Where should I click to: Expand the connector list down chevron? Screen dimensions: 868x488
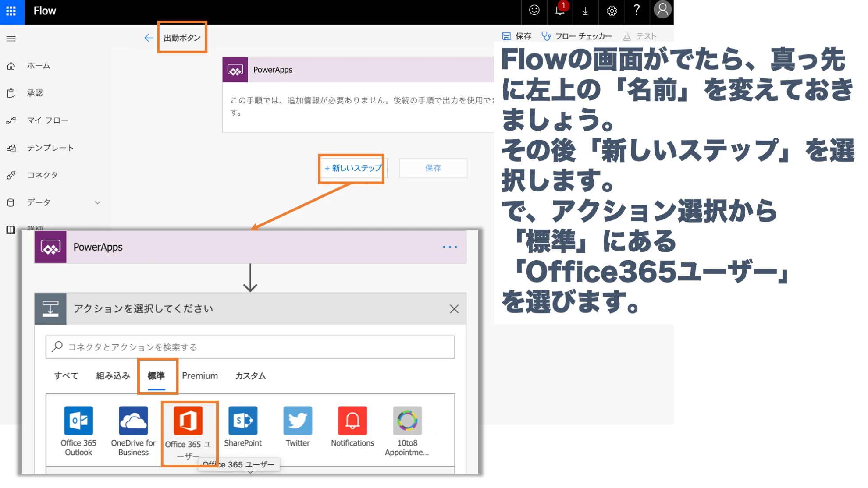point(250,471)
